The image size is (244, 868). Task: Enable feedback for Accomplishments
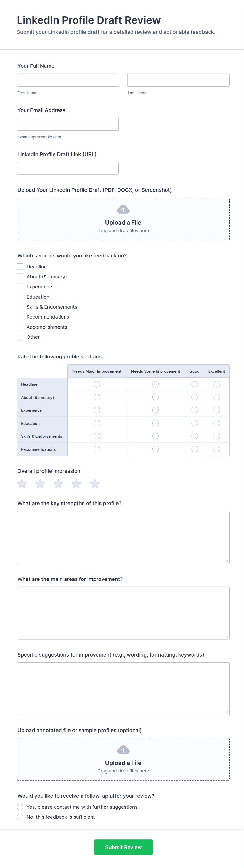[x=20, y=327]
